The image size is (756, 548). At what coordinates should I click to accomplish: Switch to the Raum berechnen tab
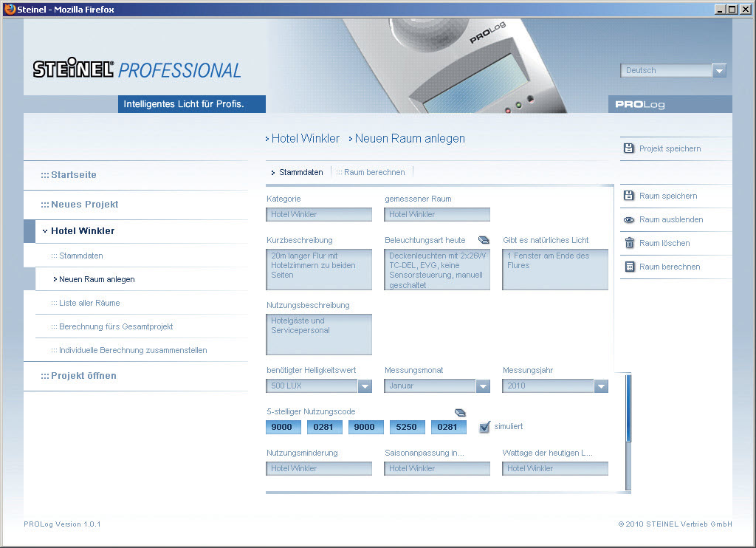coord(374,172)
